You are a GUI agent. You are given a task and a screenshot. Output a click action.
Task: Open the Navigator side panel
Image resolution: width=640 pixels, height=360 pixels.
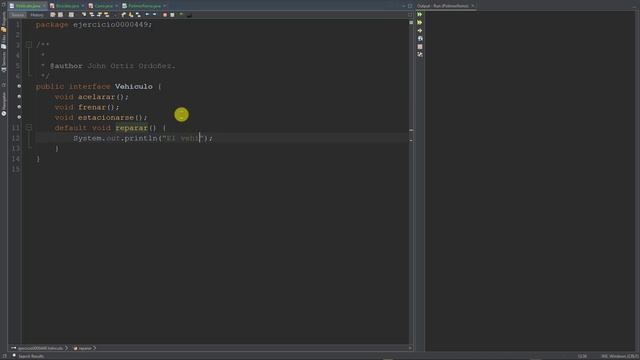[x=4, y=104]
